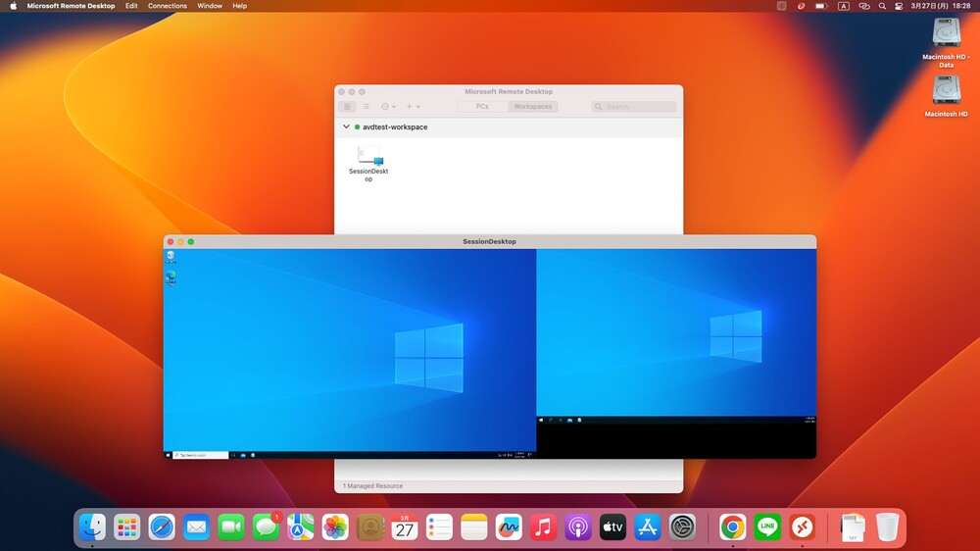This screenshot has height=551, width=980.
Task: Open System Settings from the Dock
Action: [682, 527]
